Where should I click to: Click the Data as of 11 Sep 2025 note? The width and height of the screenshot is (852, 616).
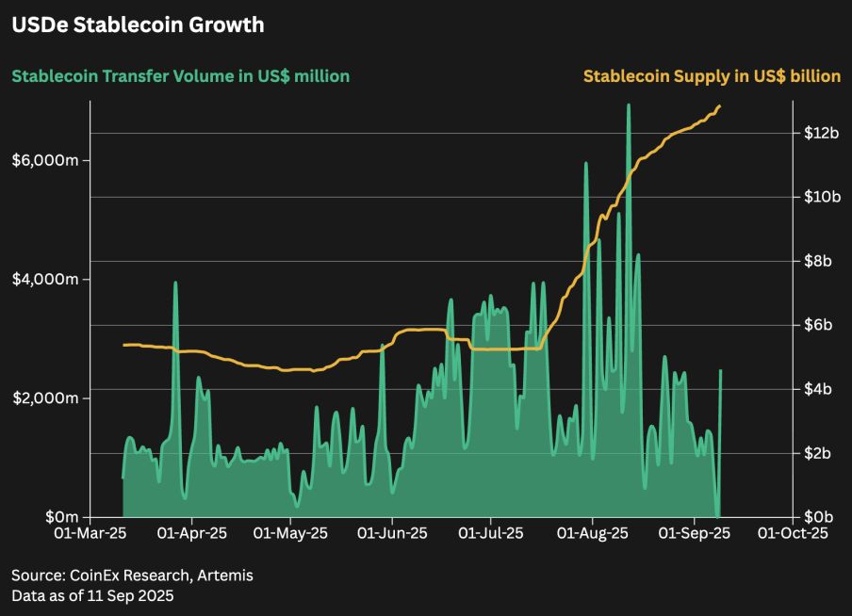point(92,596)
